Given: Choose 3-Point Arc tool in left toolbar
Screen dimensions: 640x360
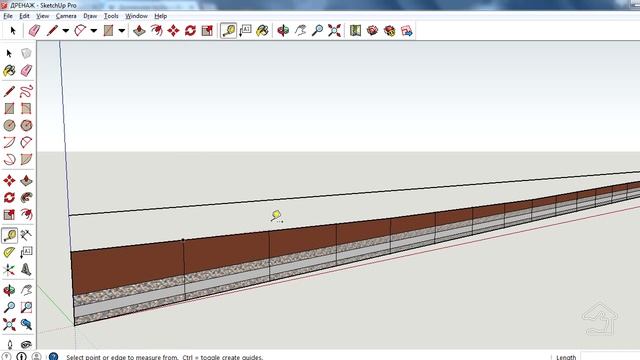Looking at the screenshot, I should [9, 159].
